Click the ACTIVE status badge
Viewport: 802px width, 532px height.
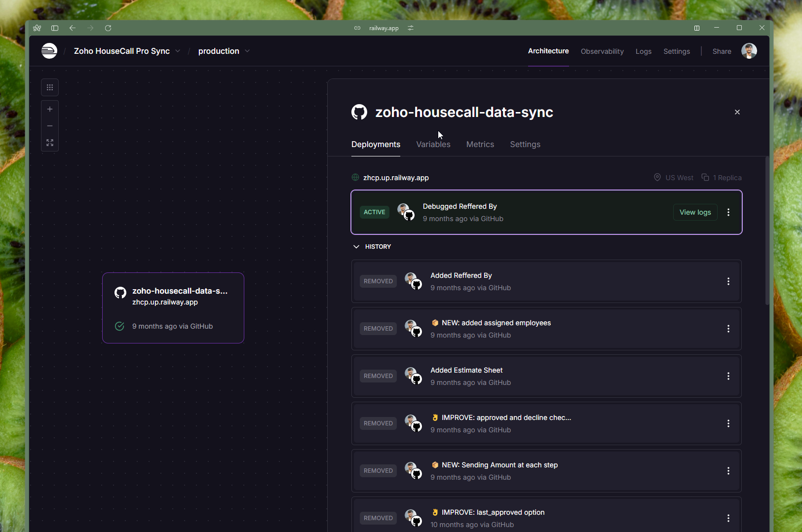(x=375, y=212)
